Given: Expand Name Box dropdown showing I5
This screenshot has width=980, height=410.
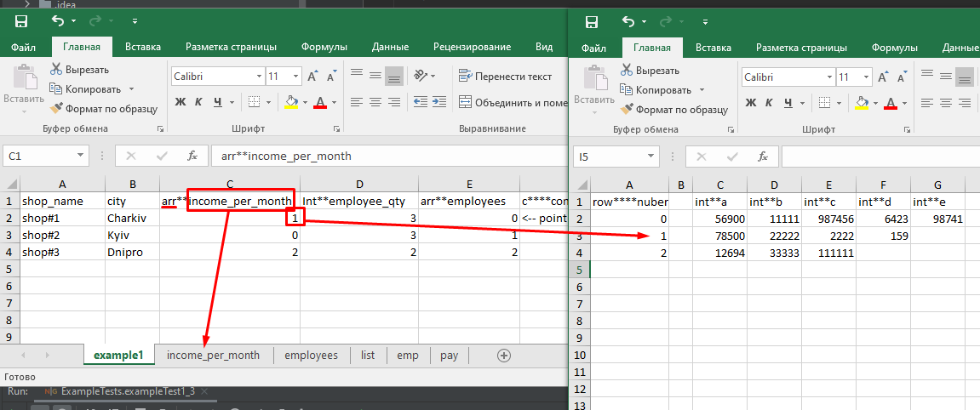Looking at the screenshot, I should coord(650,157).
